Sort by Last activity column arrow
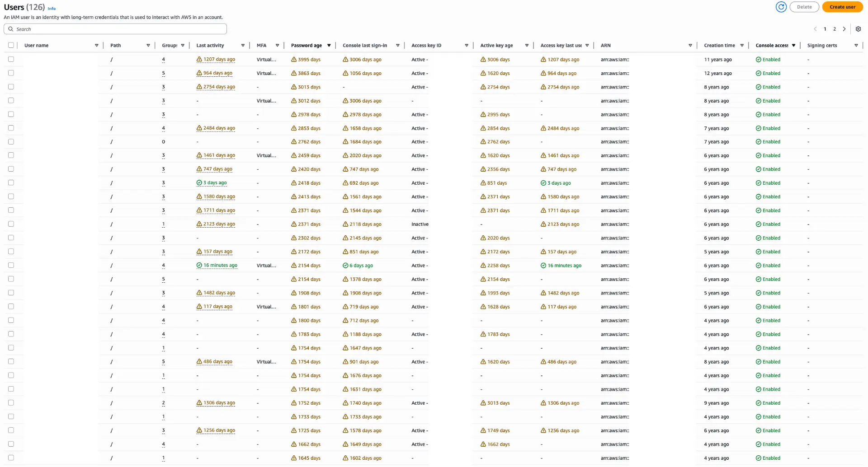The image size is (868, 467). point(243,45)
